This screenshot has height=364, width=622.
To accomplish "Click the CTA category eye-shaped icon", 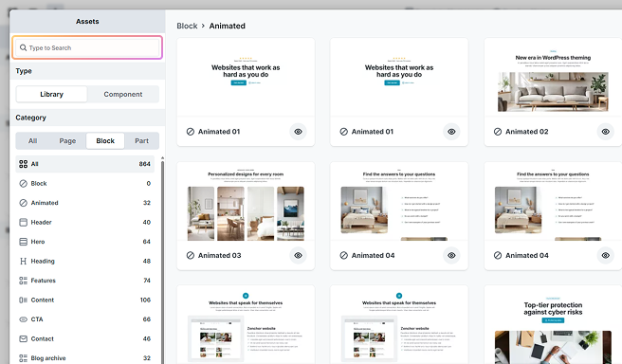I will (24, 319).
